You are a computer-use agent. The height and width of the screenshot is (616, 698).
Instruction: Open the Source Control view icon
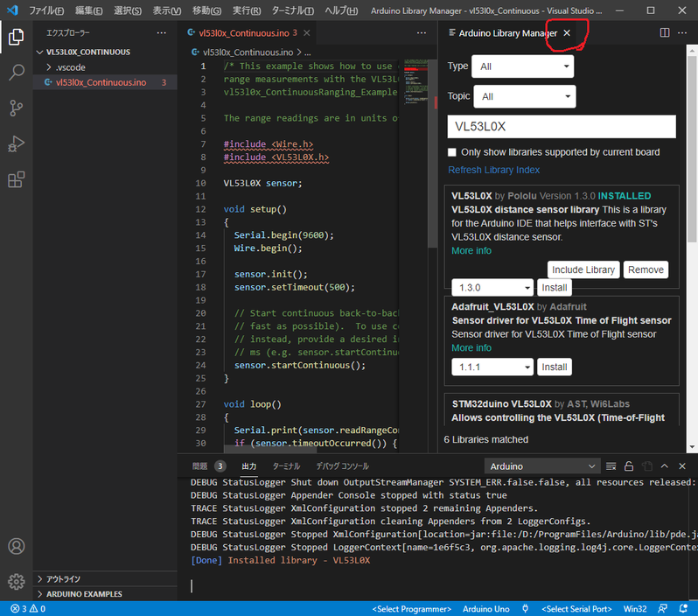pos(16,108)
